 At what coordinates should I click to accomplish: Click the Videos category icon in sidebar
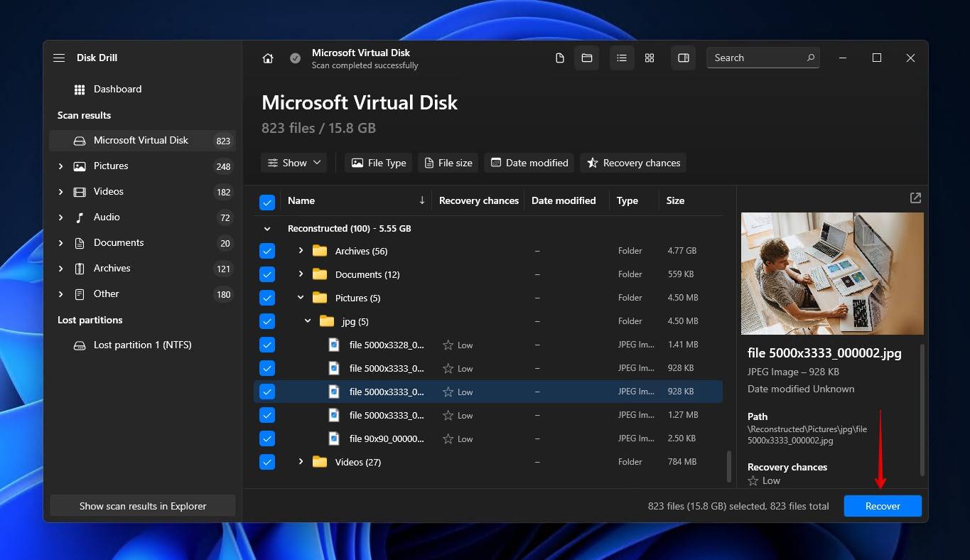point(80,192)
